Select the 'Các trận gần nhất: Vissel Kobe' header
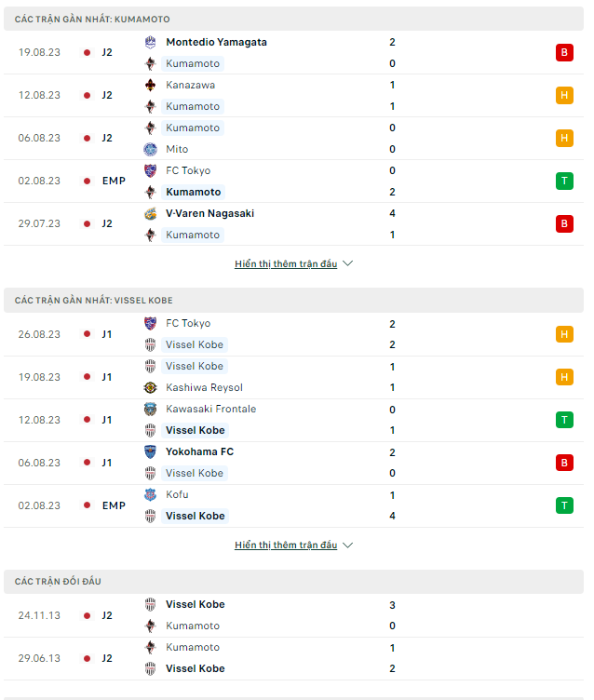594x700 pixels. tap(293, 300)
